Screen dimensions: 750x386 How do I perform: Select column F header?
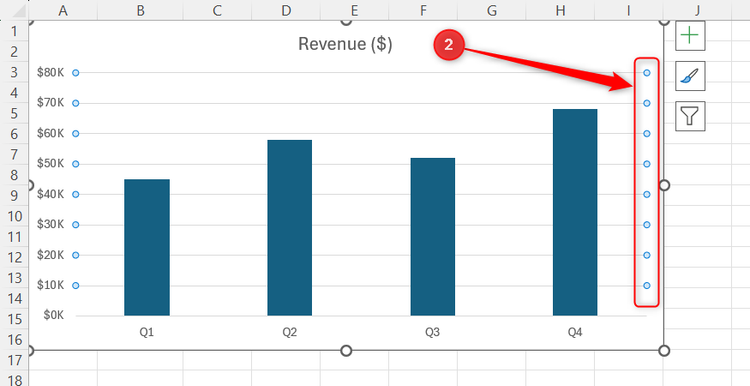pyautogui.click(x=423, y=10)
